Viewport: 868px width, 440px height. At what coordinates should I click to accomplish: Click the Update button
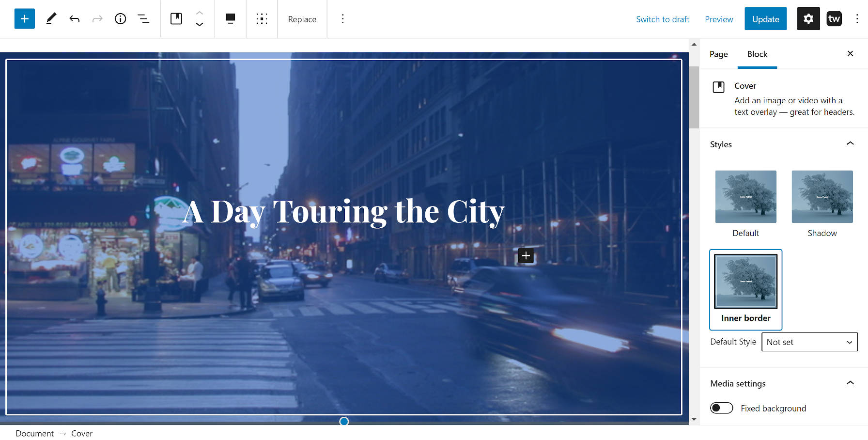(765, 19)
